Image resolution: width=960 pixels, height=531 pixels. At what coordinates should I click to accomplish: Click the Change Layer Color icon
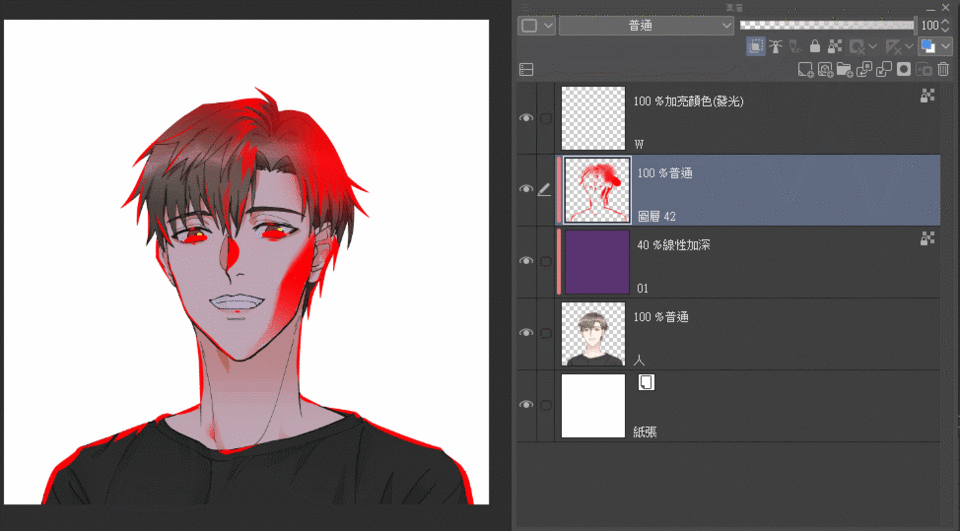[928, 47]
